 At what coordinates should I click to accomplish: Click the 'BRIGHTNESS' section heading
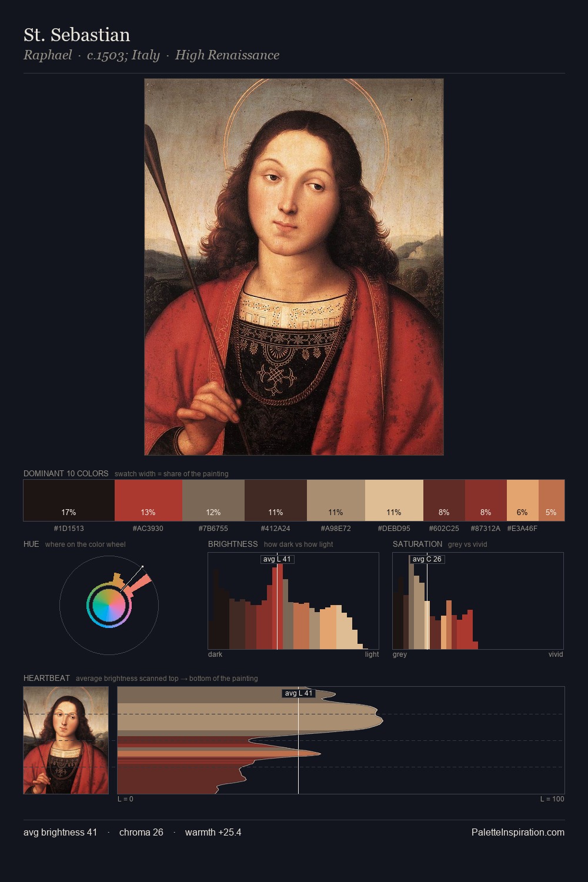(233, 544)
